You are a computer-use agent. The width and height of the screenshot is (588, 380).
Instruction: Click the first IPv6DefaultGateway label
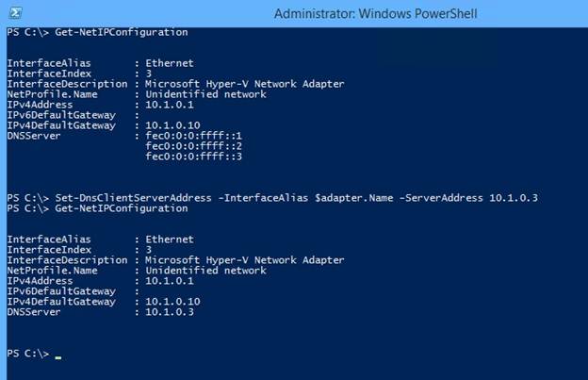[61, 115]
